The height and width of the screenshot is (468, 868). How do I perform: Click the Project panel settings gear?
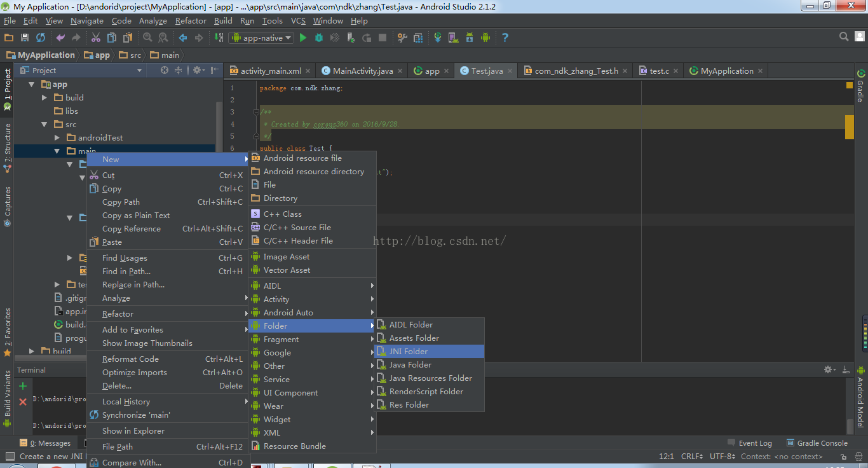(197, 70)
